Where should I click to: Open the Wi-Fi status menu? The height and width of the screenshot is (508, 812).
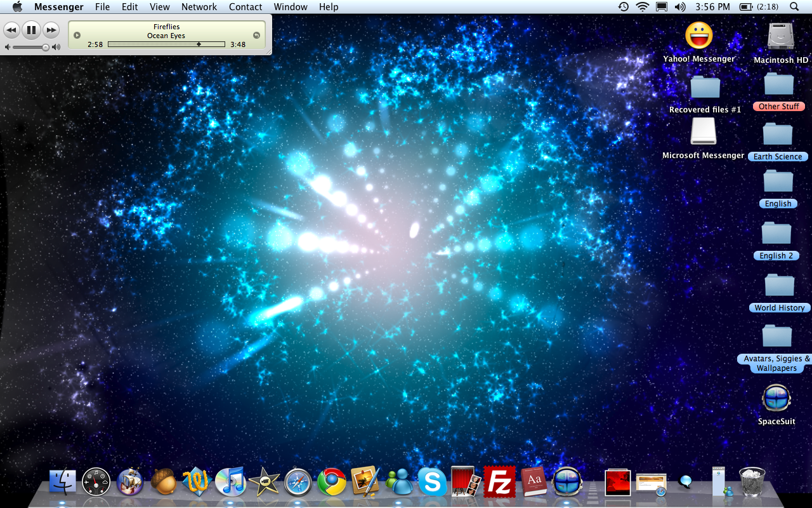click(643, 7)
